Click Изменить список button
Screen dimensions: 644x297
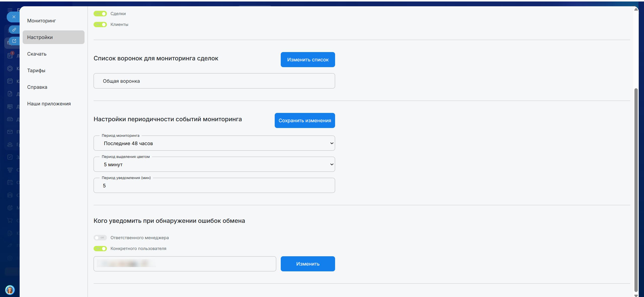tap(308, 60)
